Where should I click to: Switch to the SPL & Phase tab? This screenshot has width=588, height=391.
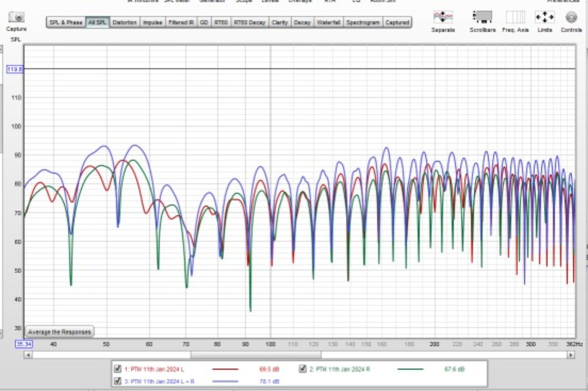tap(66, 23)
